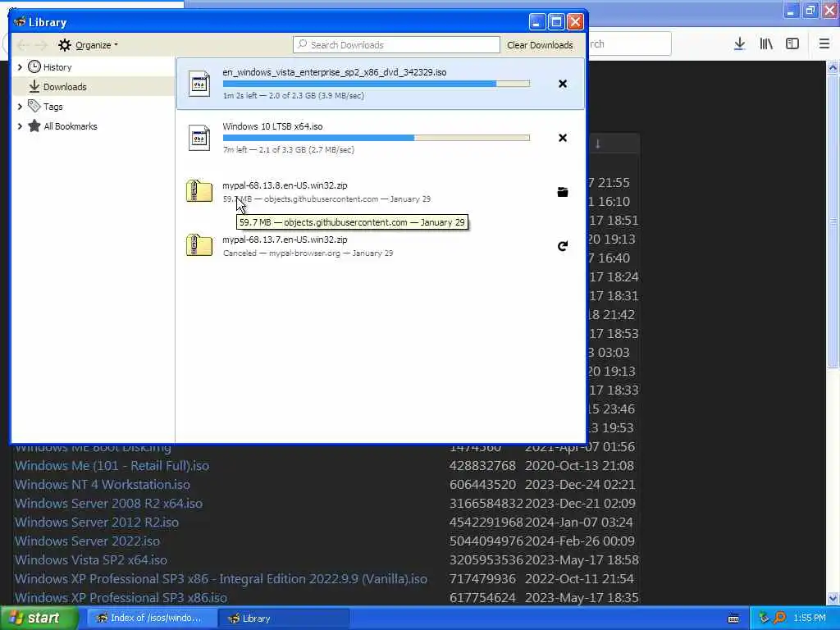Open browser library toolbar icon
This screenshot has height=630, width=840.
tap(766, 44)
